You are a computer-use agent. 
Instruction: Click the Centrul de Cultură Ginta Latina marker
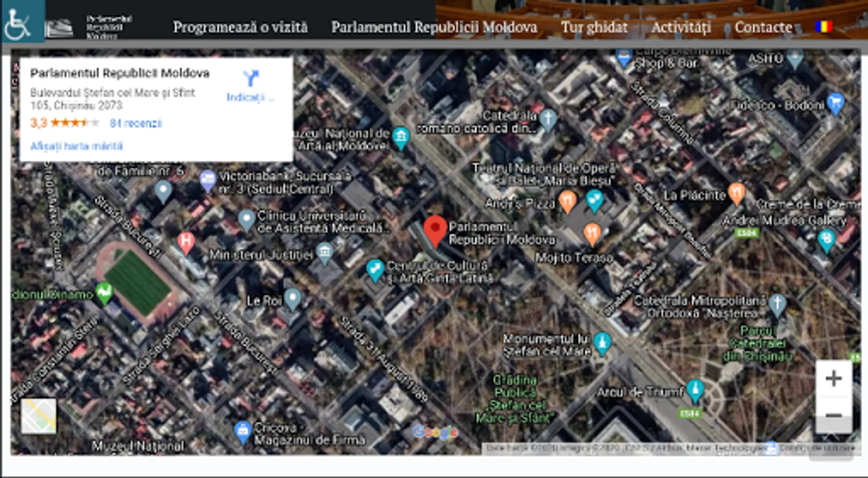click(375, 270)
